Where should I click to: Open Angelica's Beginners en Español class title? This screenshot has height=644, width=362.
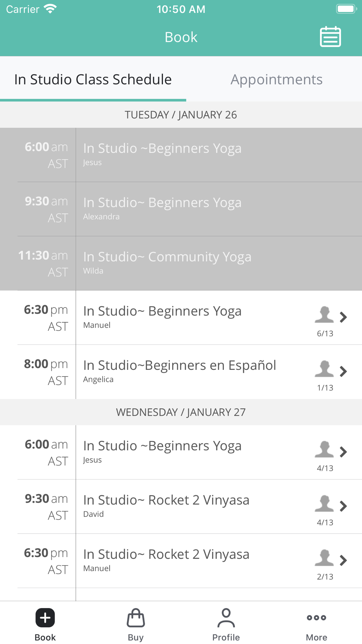click(x=180, y=365)
